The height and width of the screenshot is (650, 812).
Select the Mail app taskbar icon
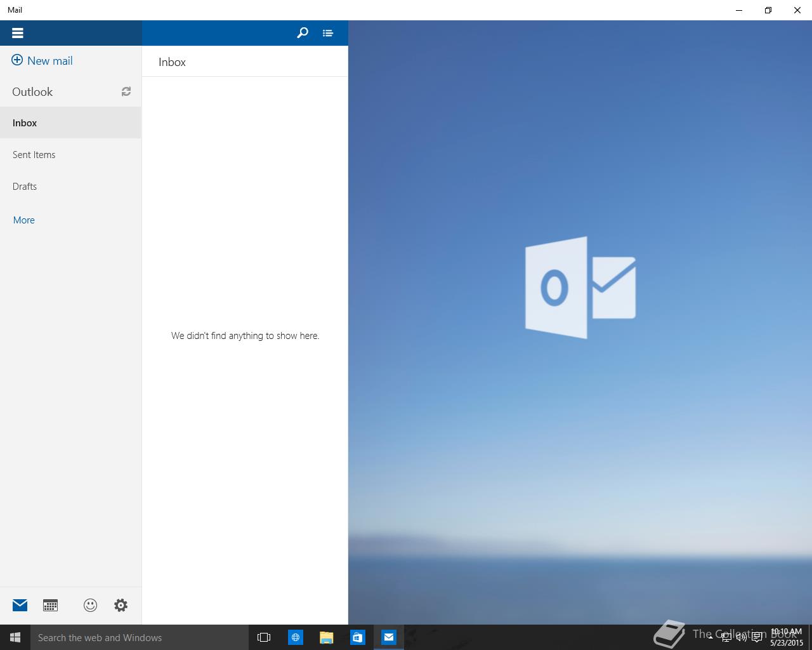[389, 637]
